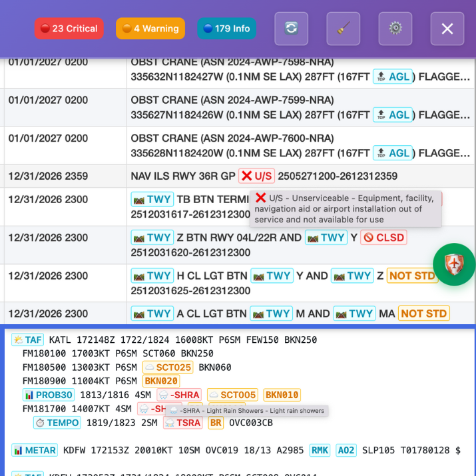Viewport: 476px width, 476px height.
Task: Click the TEMPO tag in the forecast
Action: [57, 423]
